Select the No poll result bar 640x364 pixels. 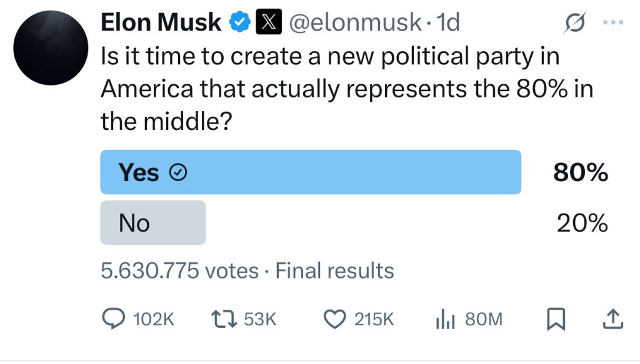(153, 222)
